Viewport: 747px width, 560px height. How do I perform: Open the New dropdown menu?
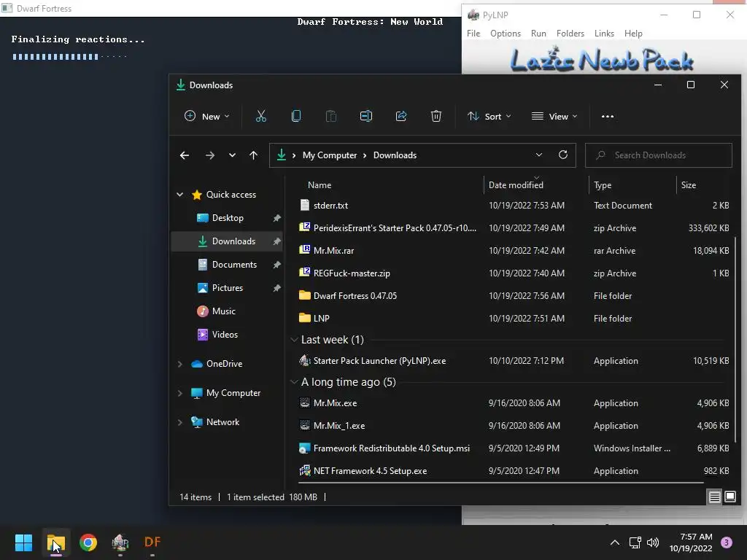(x=207, y=116)
